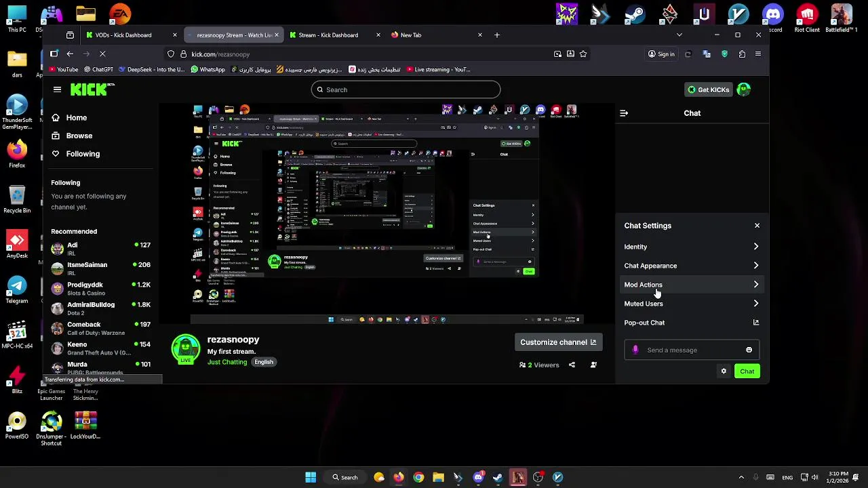868x488 pixels.
Task: Open WhatsApp bookmark
Action: coord(208,69)
